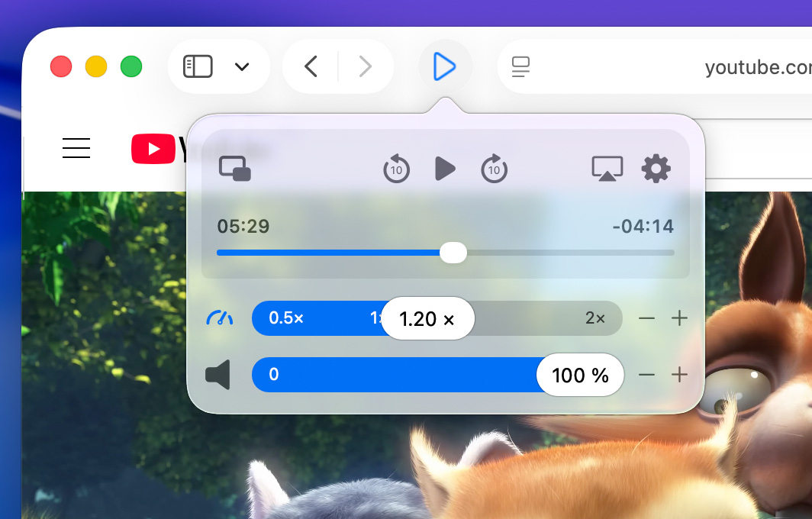Increase playback speed with plus button
This screenshot has height=519, width=812.
coord(679,318)
